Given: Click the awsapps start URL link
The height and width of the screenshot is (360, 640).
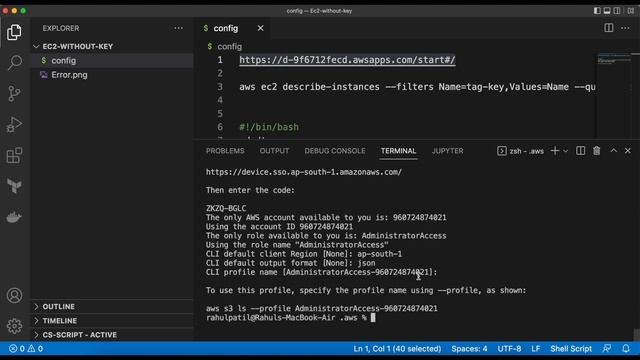Looking at the screenshot, I should (x=347, y=60).
